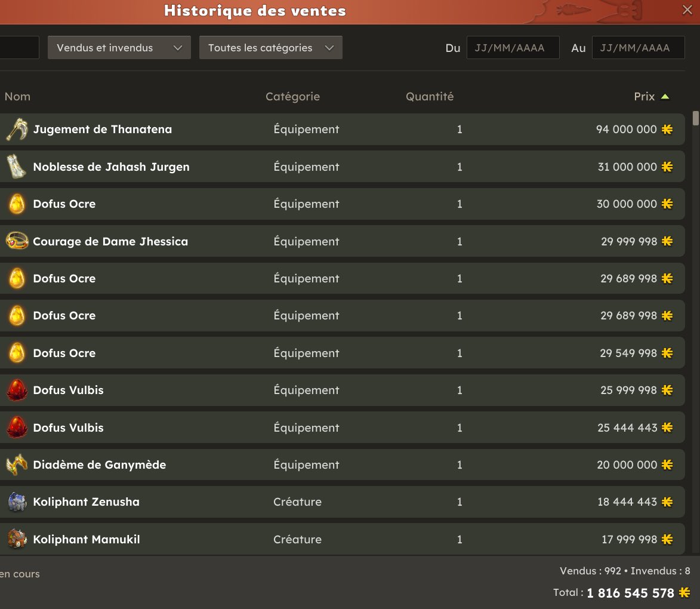Click the price 94 000 000
Screen dimensions: 700x609
pyautogui.click(x=627, y=130)
